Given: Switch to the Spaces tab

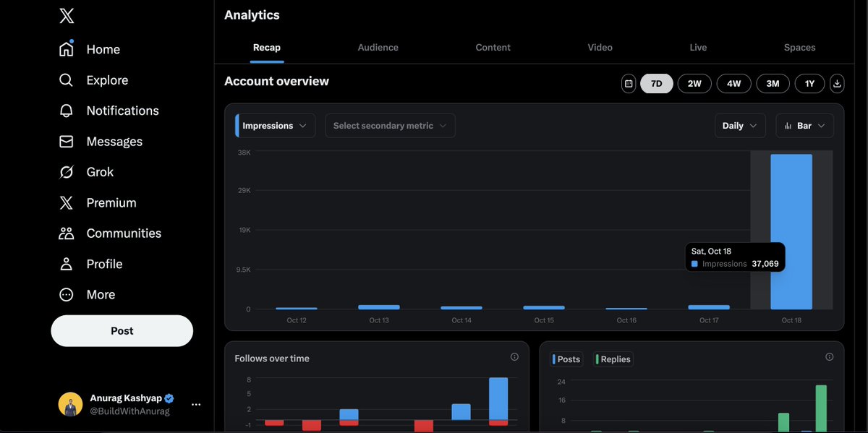Looking at the screenshot, I should [x=800, y=48].
